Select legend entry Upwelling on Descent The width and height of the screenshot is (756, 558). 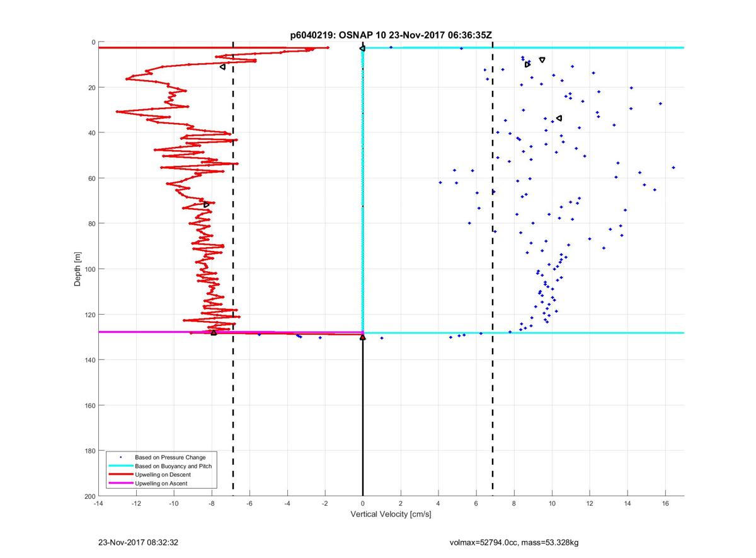click(163, 474)
